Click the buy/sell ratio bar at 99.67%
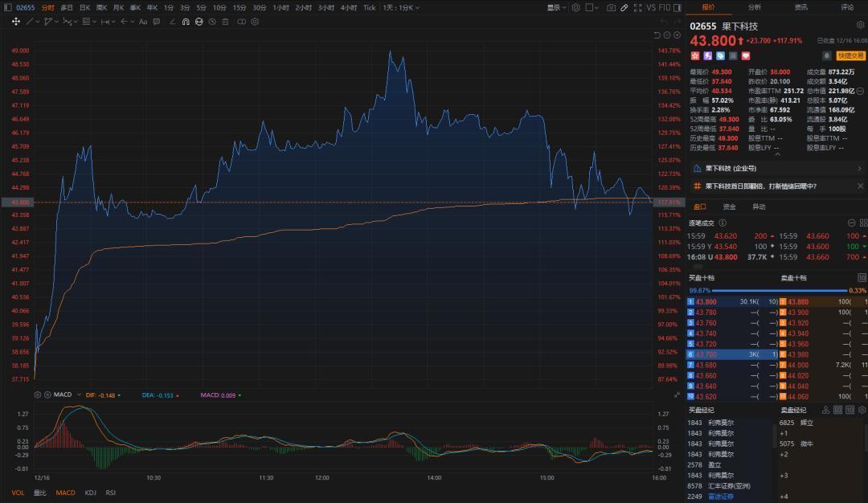Screen dimensions: 868x503 click(778, 290)
